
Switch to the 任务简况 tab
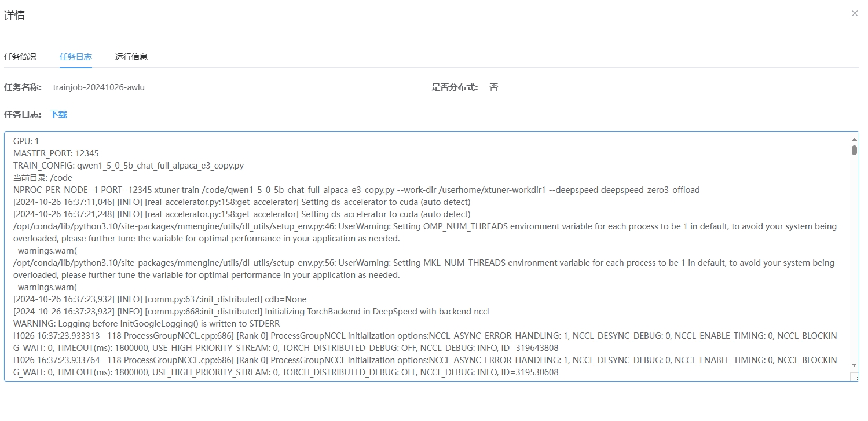coord(20,57)
